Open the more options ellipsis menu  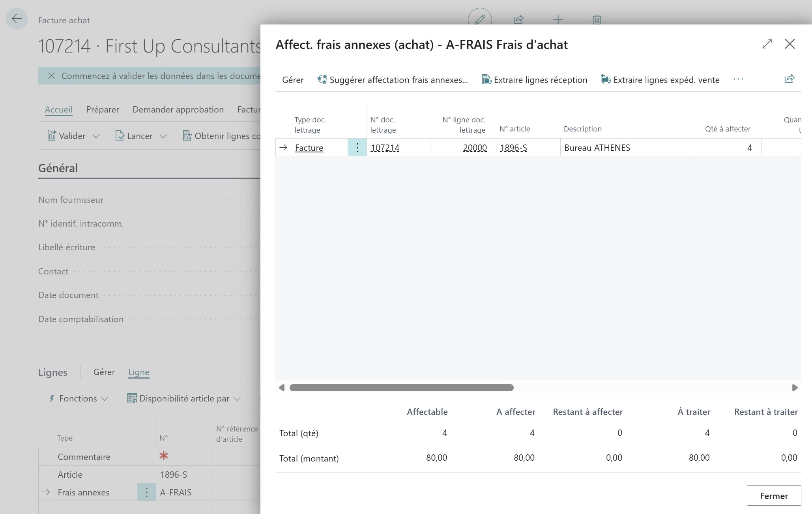tap(738, 79)
